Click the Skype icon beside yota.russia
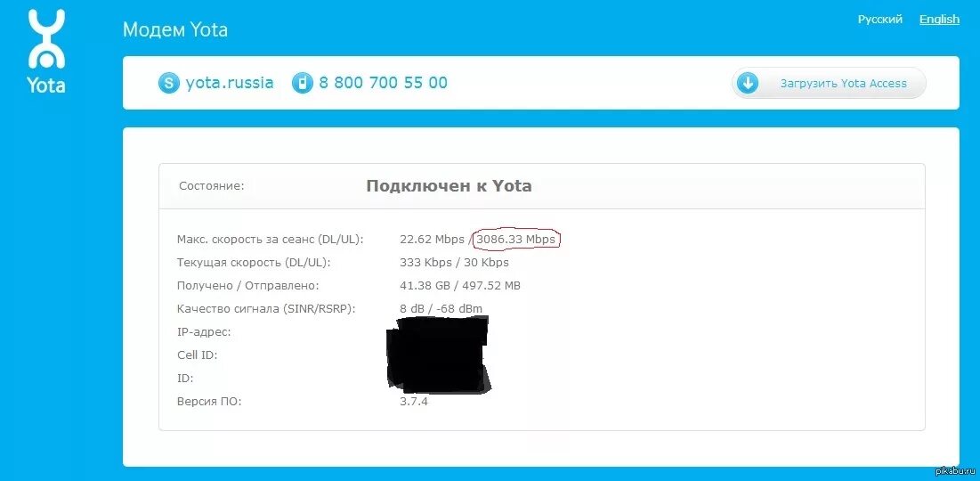 (x=169, y=83)
